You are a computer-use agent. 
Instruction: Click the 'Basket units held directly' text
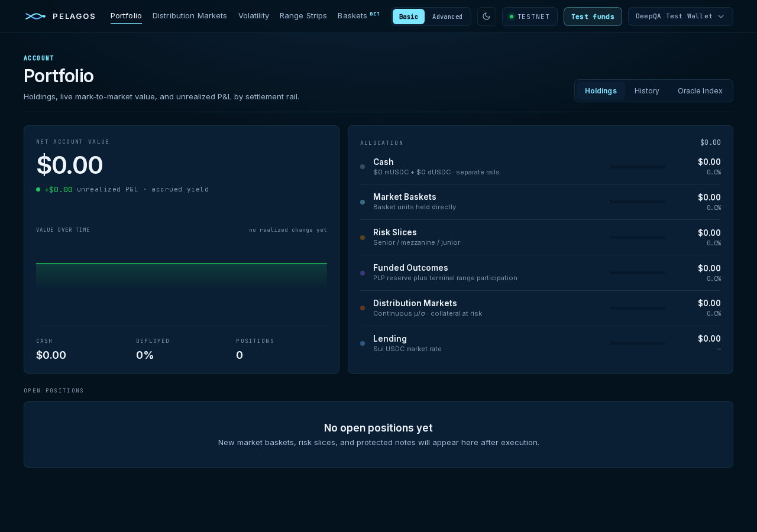415,207
